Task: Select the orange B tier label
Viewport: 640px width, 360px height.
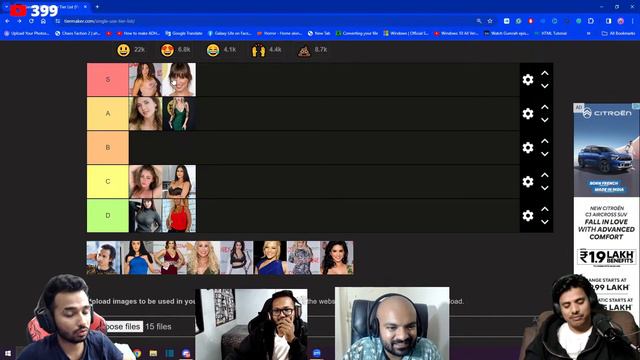Action: coord(108,147)
